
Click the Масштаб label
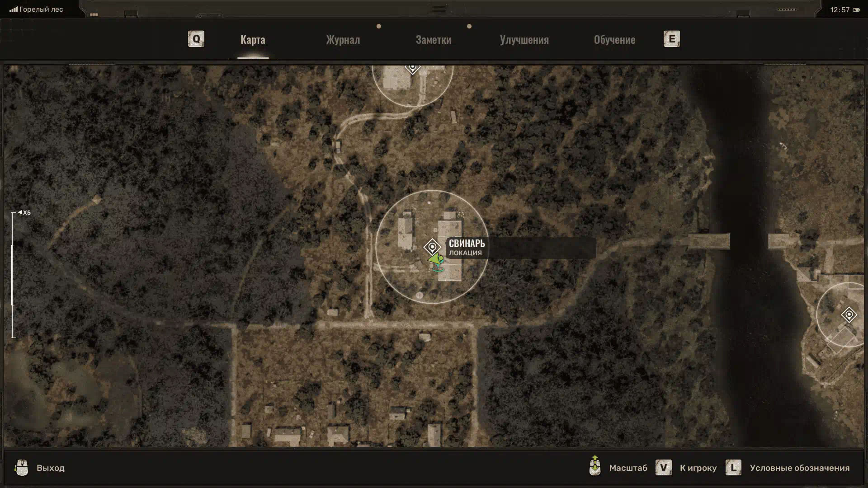628,468
